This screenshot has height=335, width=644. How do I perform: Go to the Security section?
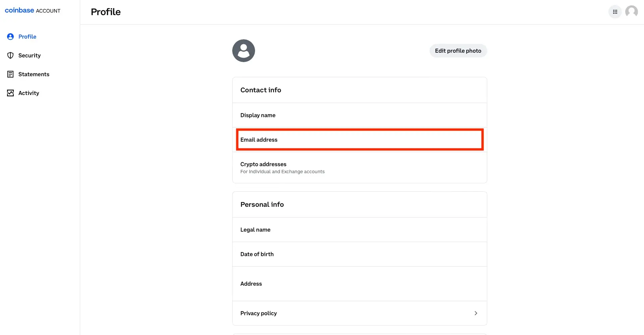[x=30, y=55]
